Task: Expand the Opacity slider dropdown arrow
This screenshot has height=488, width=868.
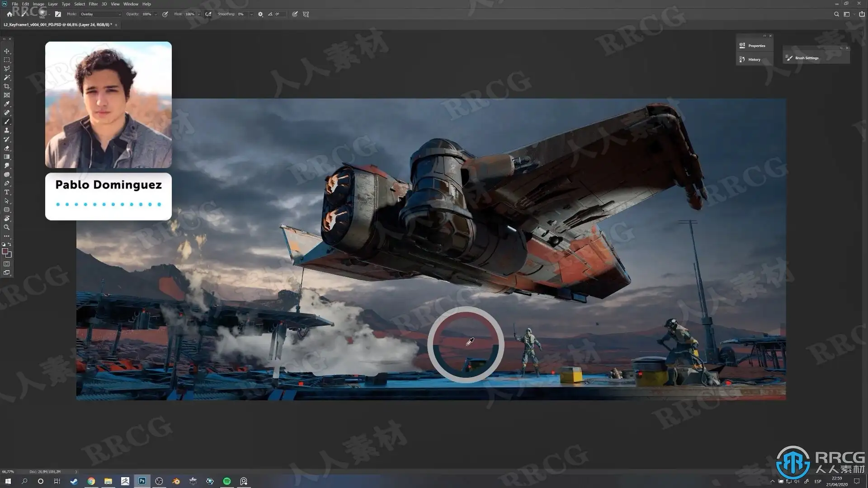Action: 156,14
